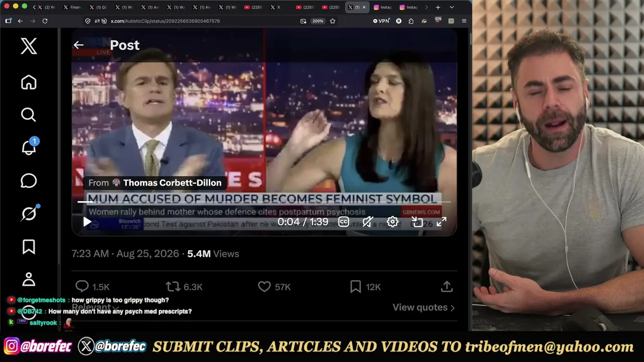Click the GBNEWS.COM label in video
The width and height of the screenshot is (644, 362).
421,212
